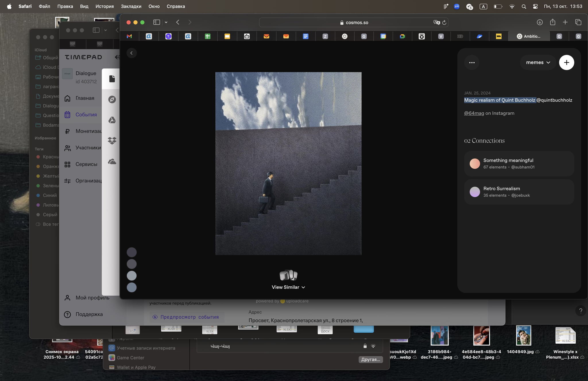588x381 pixels.
Task: Expand the memes cluster dropdown
Action: pos(538,62)
